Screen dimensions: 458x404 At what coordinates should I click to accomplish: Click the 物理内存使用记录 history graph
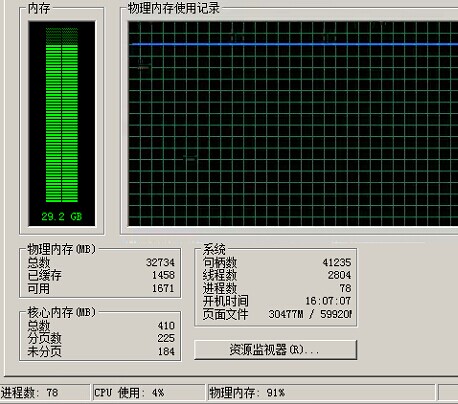tap(293, 124)
